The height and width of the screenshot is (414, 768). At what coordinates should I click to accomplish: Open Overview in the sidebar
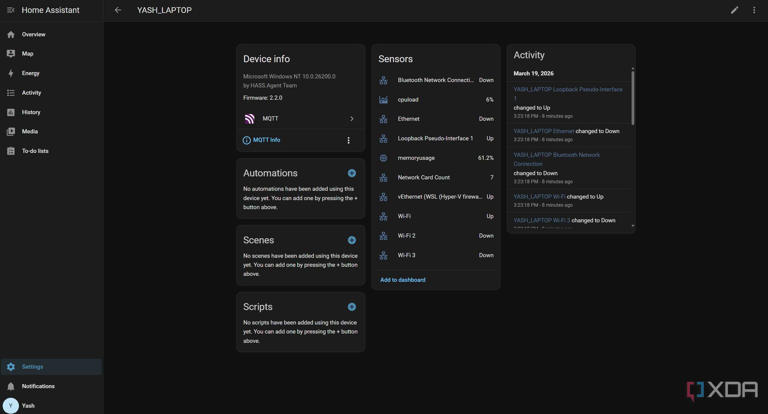coord(51,34)
